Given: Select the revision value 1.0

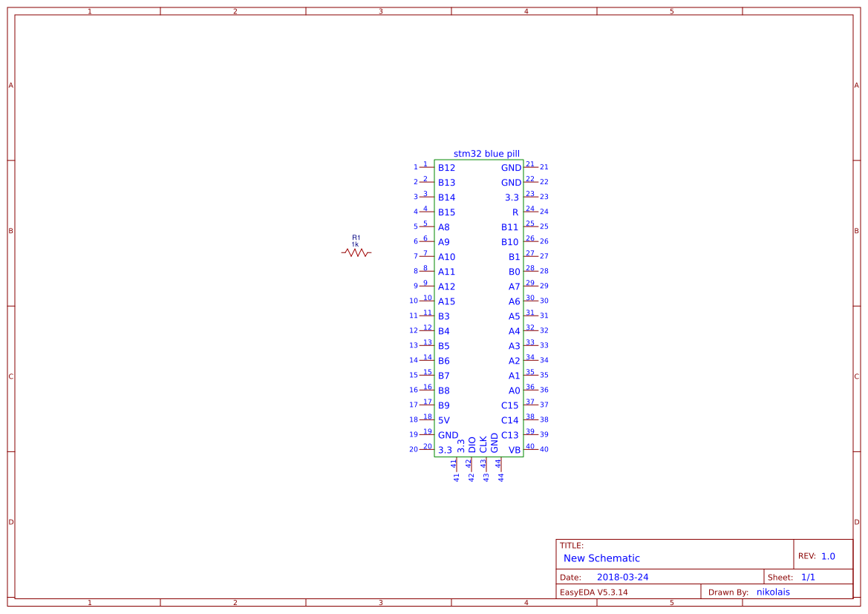Looking at the screenshot, I should (828, 556).
